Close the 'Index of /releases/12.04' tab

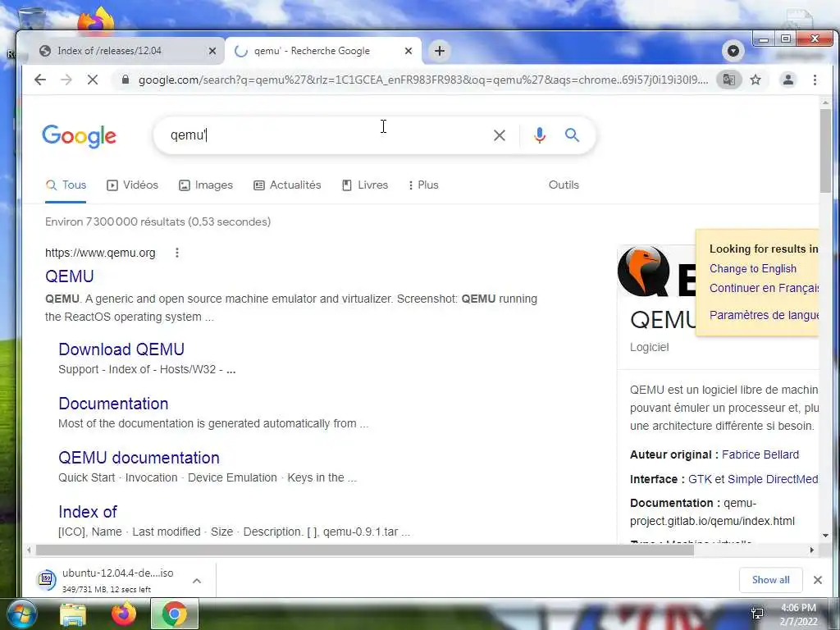point(212,51)
